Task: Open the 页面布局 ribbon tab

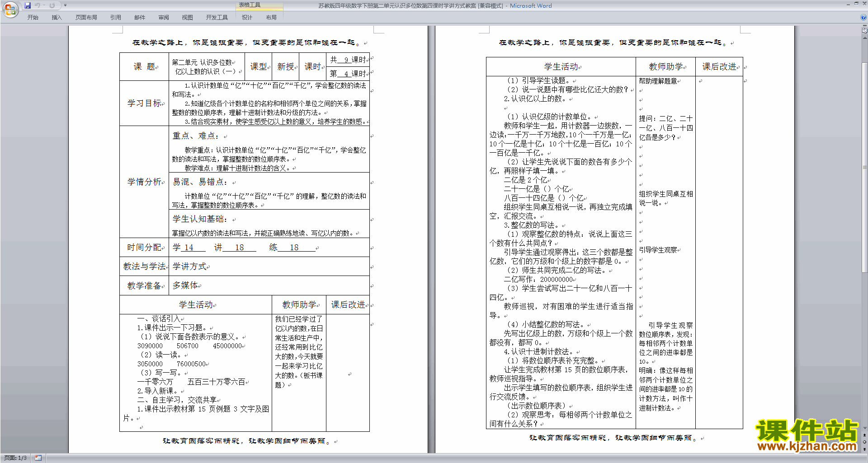Action: point(86,18)
